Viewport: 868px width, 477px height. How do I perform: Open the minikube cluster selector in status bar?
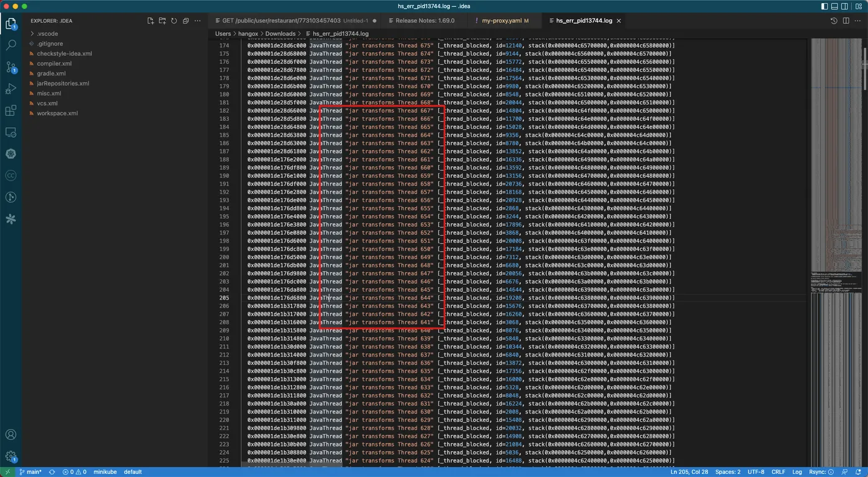pos(105,472)
